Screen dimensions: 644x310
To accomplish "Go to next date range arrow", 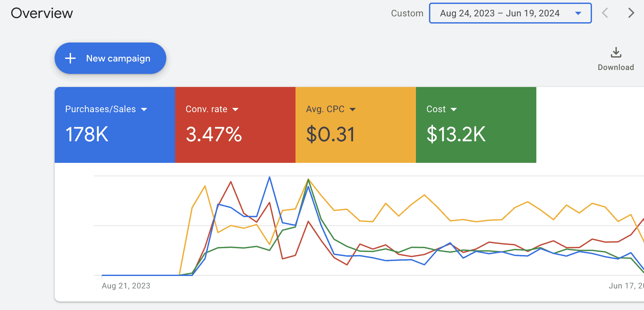I will [x=631, y=13].
